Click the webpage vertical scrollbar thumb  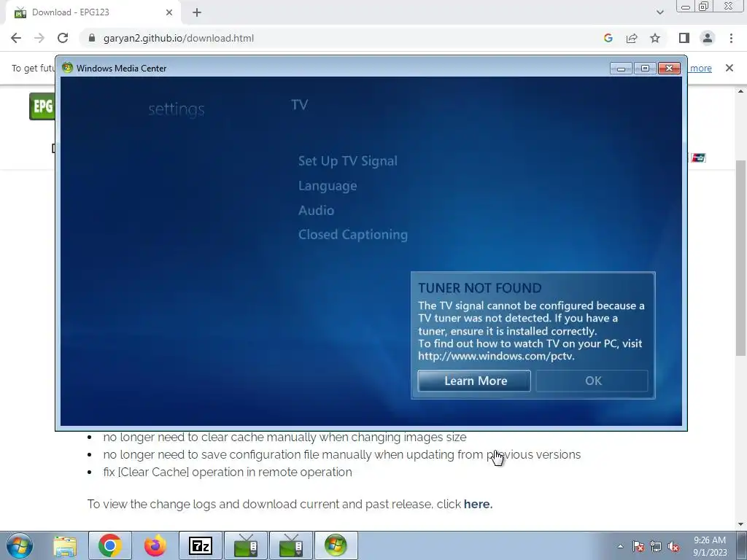pos(741,257)
